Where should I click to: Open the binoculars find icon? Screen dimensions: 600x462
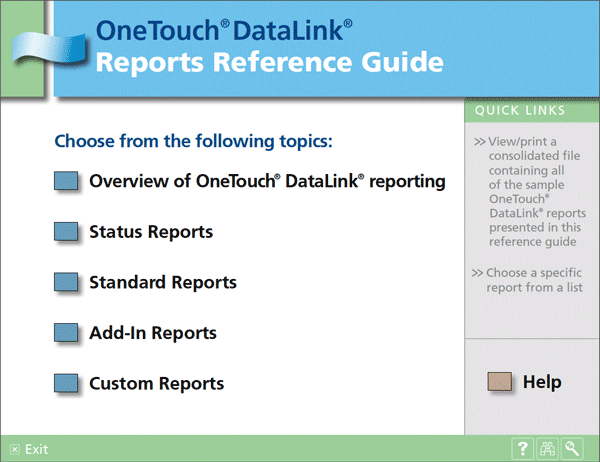[x=547, y=449]
